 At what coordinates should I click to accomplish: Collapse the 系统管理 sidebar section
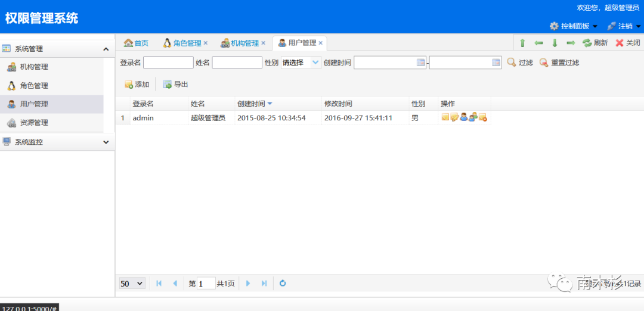[106, 49]
